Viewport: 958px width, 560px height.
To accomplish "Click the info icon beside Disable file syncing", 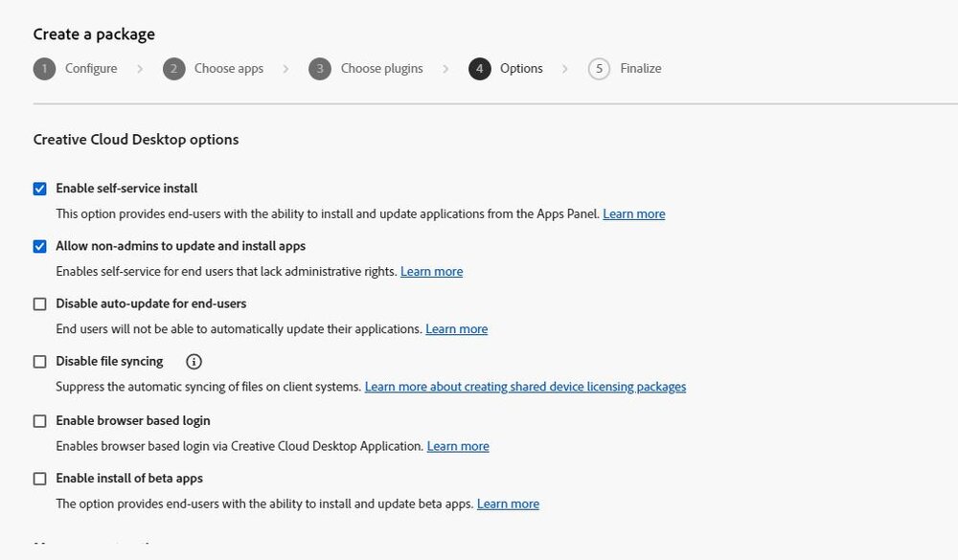I will click(x=194, y=362).
